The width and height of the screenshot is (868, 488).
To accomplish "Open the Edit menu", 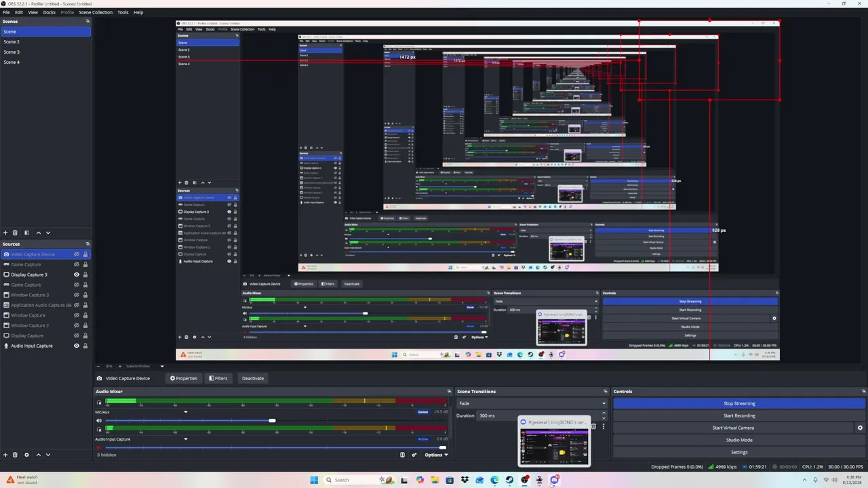I will pyautogui.click(x=19, y=12).
